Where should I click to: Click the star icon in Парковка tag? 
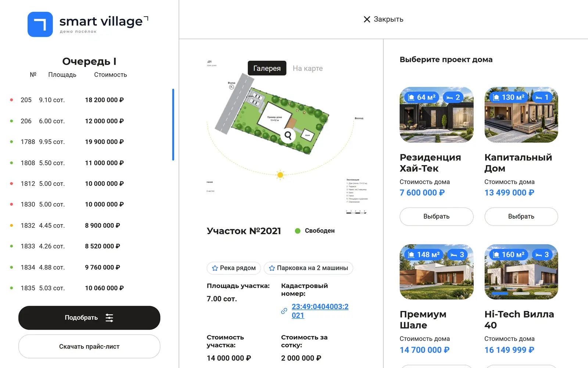[272, 268]
